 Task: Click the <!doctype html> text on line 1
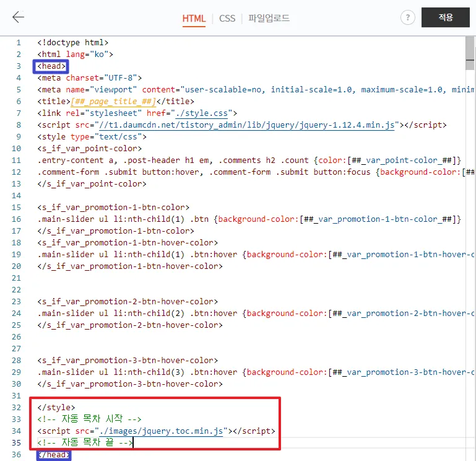[x=73, y=43]
